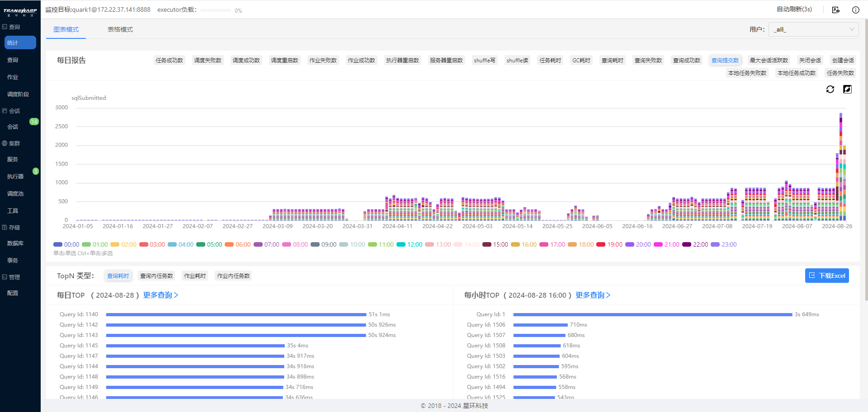The image size is (868, 412).
Task: Click the 集群 globe icon in sidebar
Action: coord(5,143)
